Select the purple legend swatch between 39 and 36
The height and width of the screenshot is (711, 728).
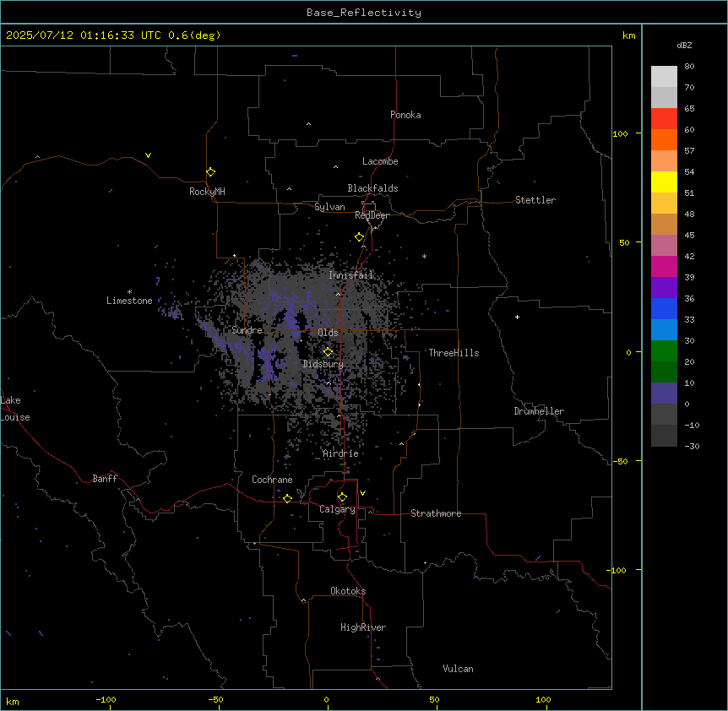(x=664, y=288)
